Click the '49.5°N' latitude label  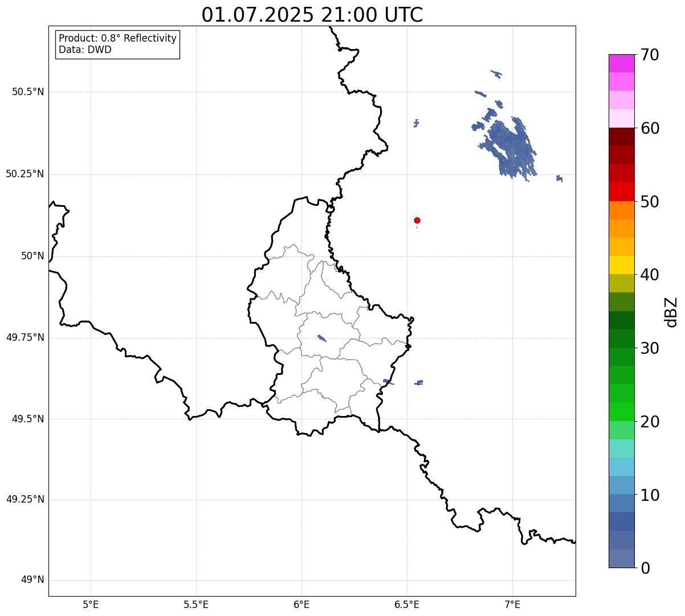(28, 419)
